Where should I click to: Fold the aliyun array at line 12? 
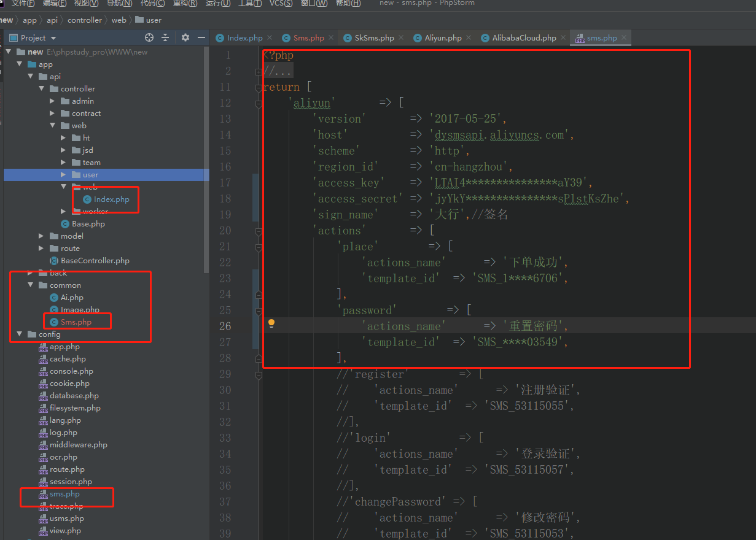tap(259, 104)
